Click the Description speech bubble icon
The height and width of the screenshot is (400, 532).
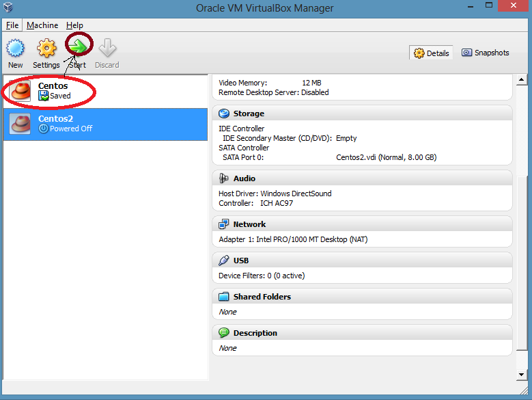[x=224, y=333]
